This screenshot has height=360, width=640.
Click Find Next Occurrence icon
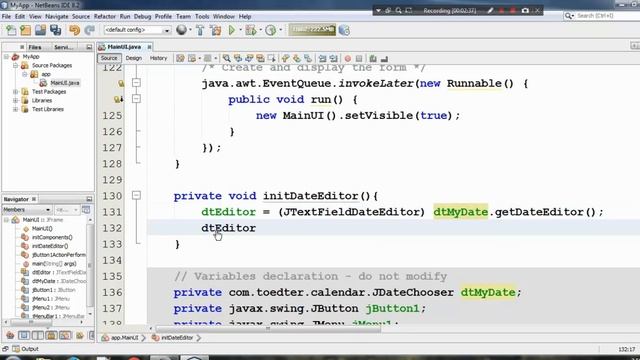(249, 58)
